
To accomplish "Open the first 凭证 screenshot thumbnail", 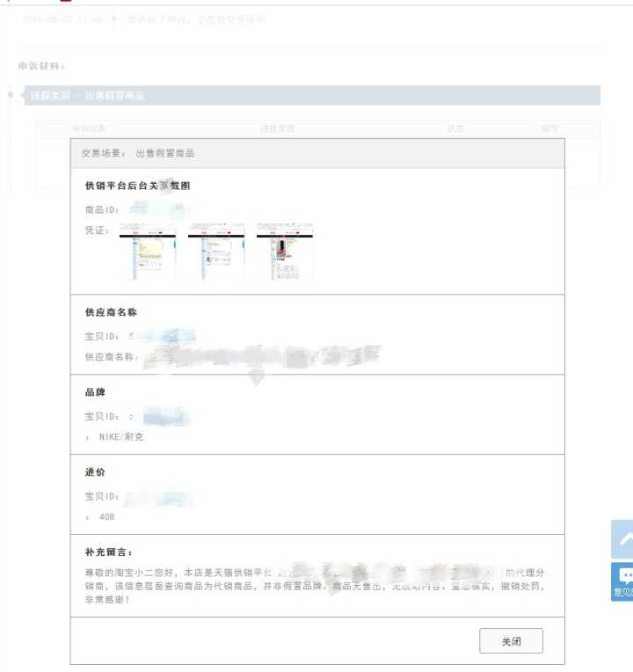I will tap(148, 252).
